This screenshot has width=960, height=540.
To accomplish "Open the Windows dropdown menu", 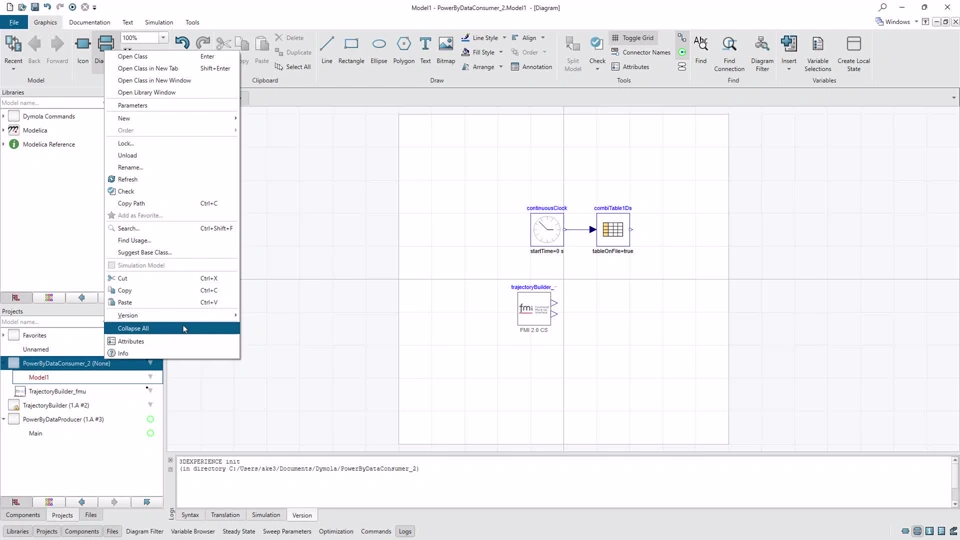I will 897,21.
